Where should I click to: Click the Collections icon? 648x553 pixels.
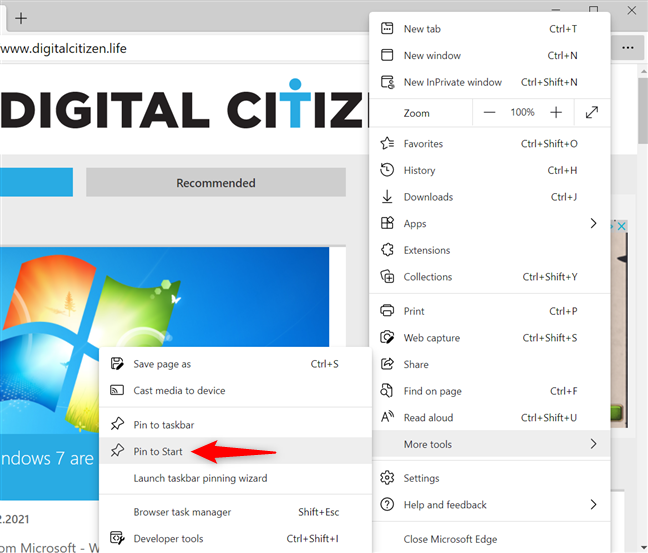387,276
